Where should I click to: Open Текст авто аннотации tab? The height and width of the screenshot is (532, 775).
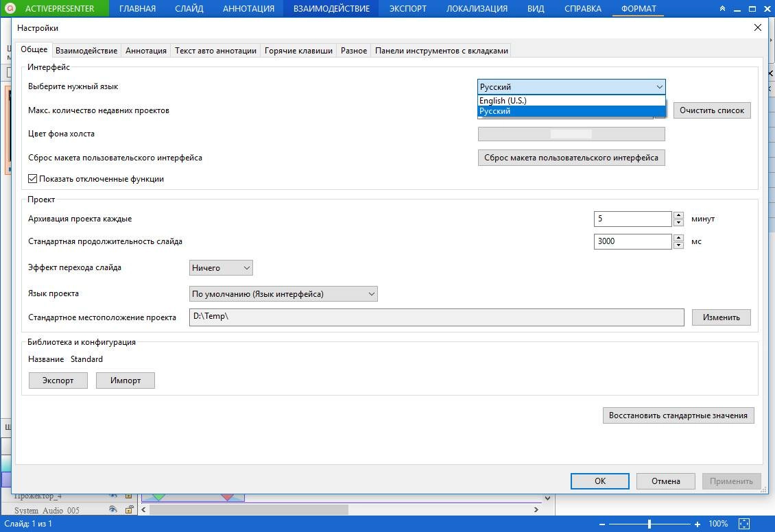point(215,50)
